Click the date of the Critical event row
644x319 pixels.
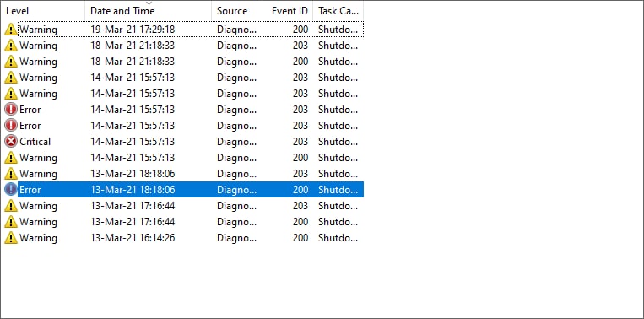133,142
